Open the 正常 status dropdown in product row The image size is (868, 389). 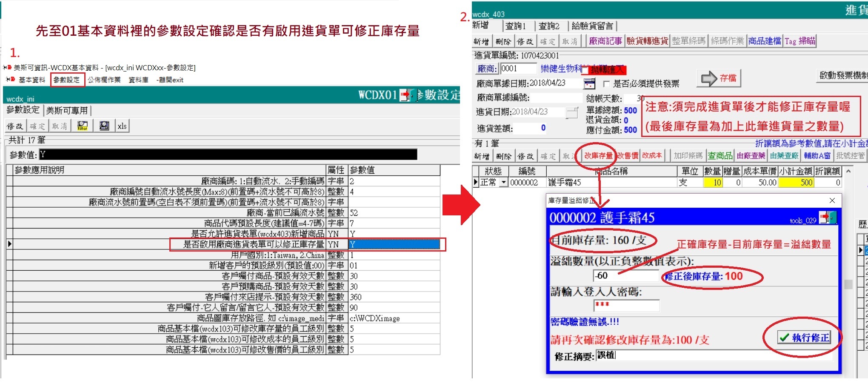click(504, 183)
